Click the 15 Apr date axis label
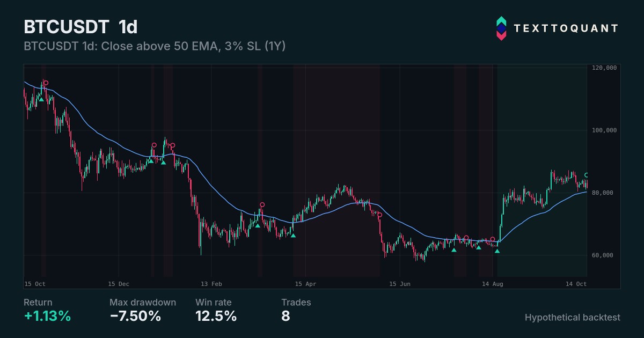The width and height of the screenshot is (644, 338). coord(306,283)
